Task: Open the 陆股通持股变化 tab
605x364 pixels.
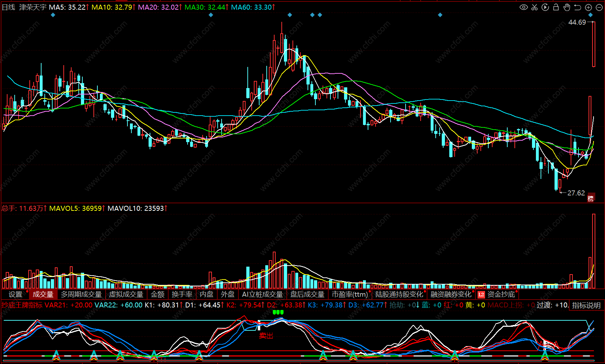Action: 399,294
